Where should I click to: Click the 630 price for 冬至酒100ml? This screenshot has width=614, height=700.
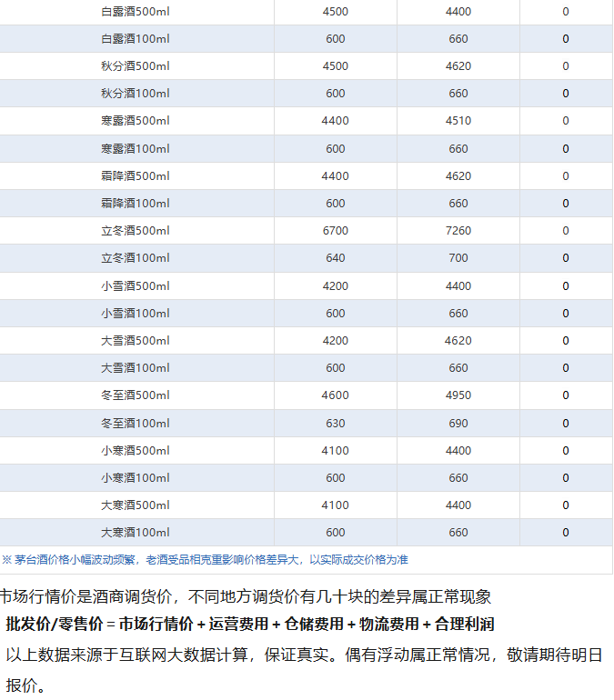pos(335,423)
